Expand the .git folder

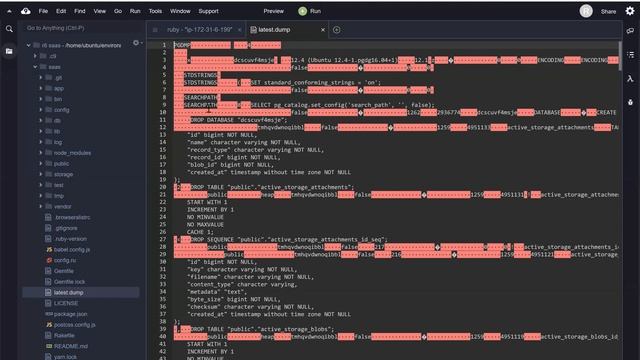41,78
